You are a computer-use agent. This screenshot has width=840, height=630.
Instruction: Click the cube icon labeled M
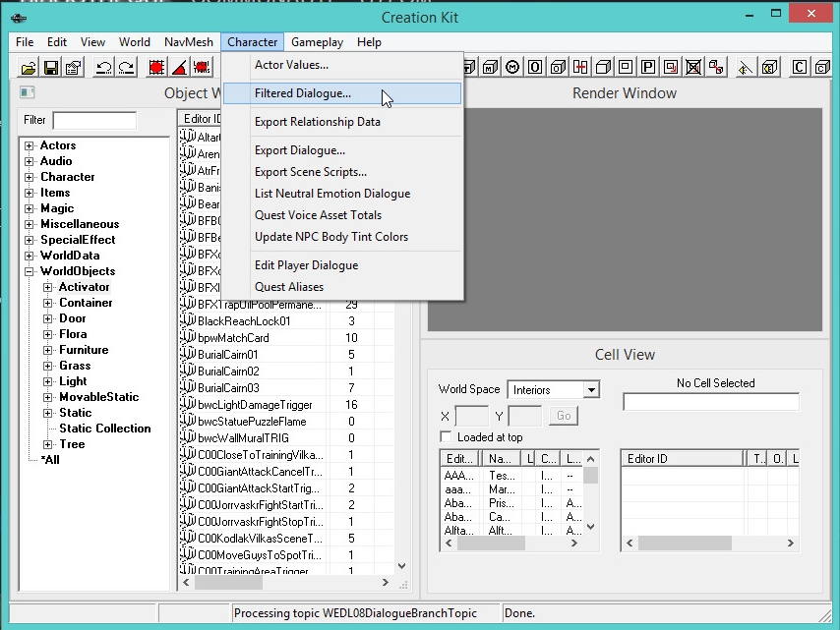point(490,68)
